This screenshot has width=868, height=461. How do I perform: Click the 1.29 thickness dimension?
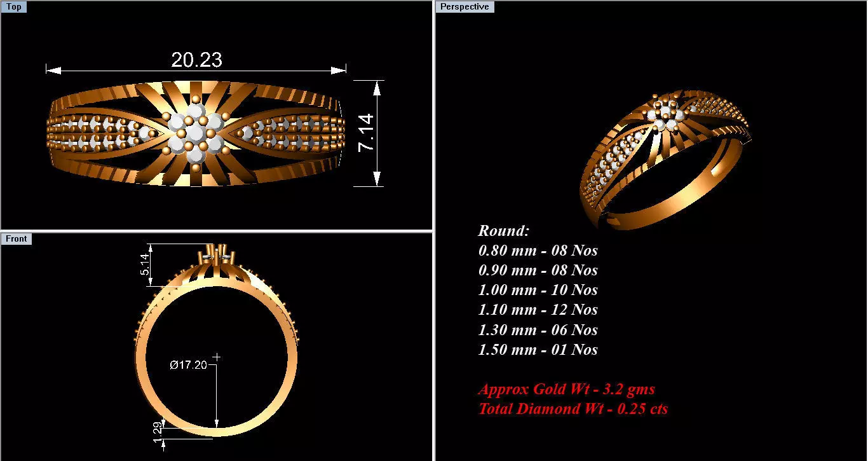pos(158,433)
